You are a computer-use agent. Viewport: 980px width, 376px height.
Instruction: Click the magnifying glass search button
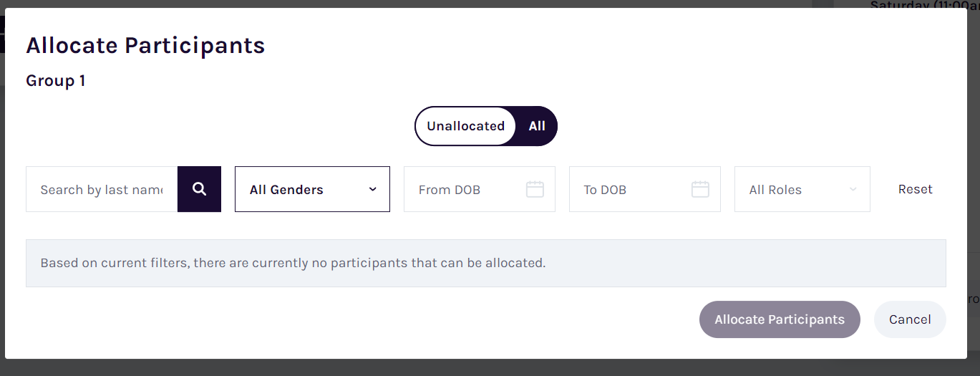199,189
